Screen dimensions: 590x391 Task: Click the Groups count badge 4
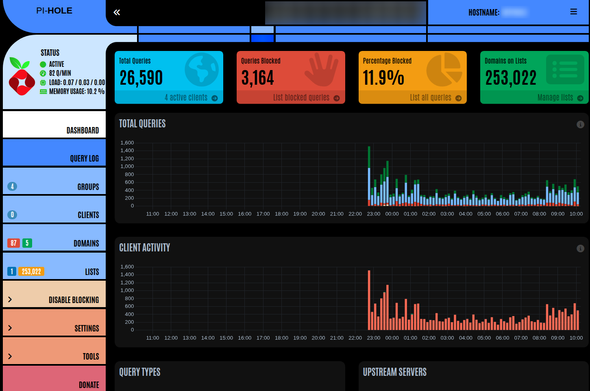coord(12,186)
